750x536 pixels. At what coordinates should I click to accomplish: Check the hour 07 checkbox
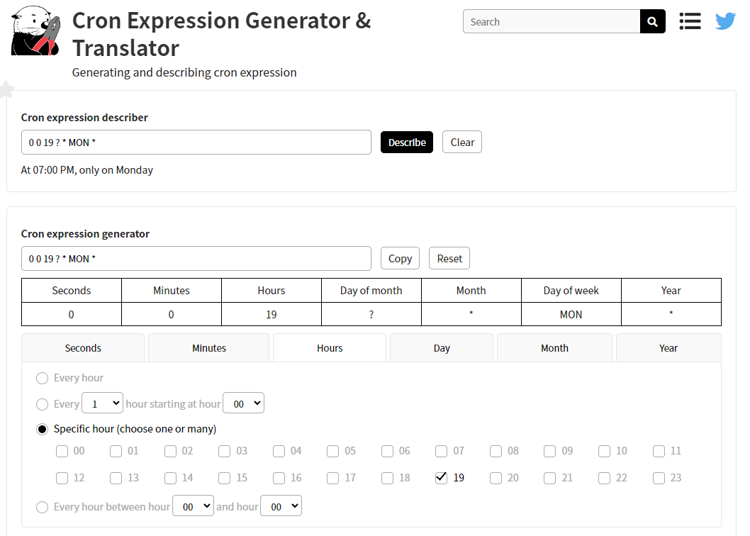point(441,451)
